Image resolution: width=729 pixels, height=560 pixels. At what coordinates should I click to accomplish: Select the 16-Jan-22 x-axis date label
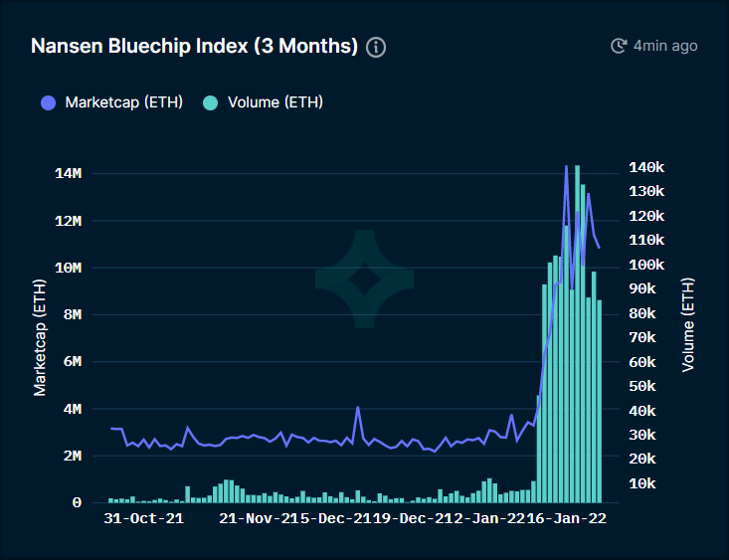point(567,518)
